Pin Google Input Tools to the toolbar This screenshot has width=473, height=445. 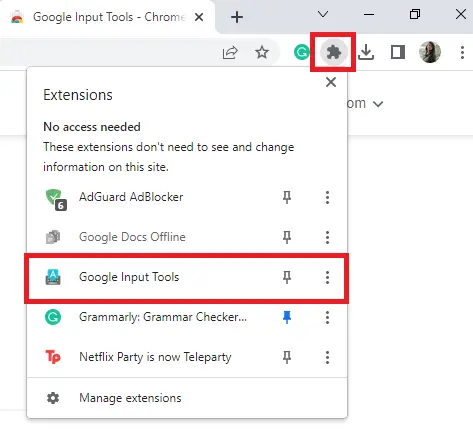click(287, 277)
